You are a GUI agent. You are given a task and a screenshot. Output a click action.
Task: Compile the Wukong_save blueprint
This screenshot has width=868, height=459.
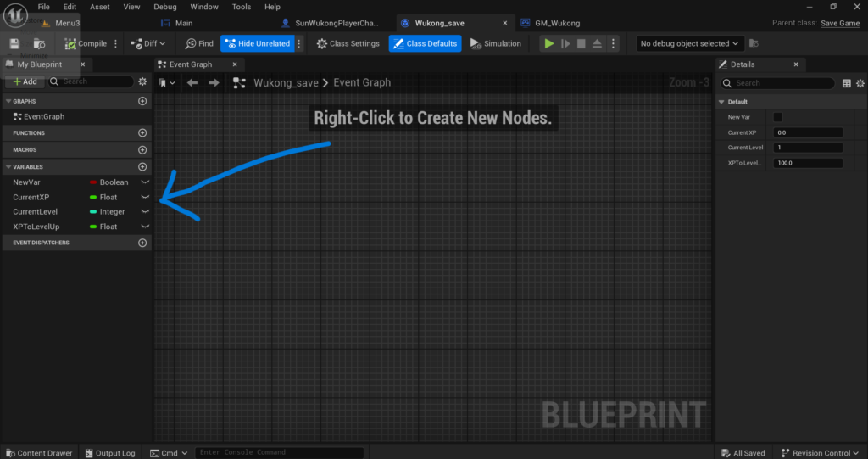86,44
